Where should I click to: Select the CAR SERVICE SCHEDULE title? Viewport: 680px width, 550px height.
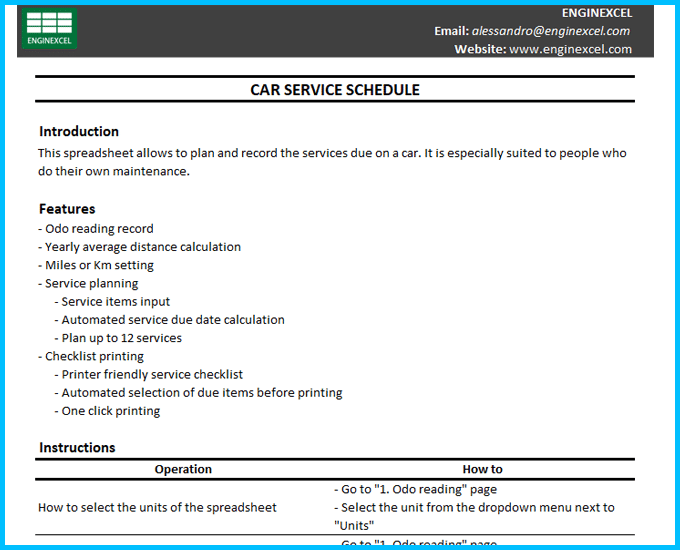pos(335,90)
